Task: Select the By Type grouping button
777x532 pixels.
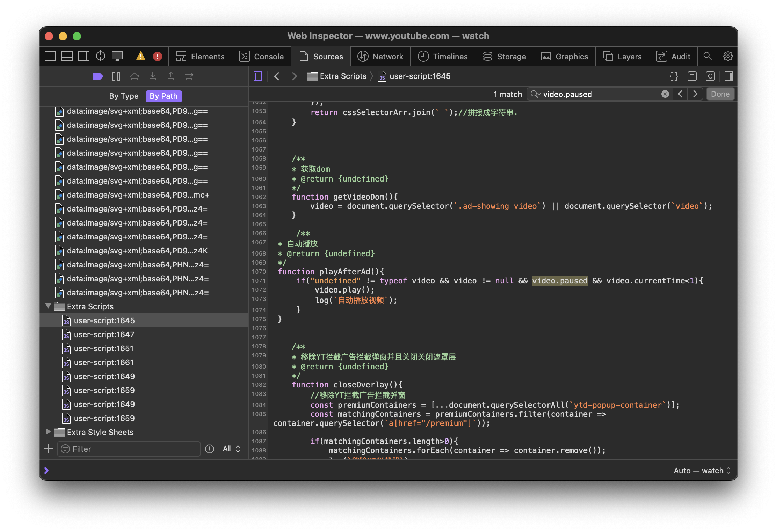Action: (x=124, y=96)
